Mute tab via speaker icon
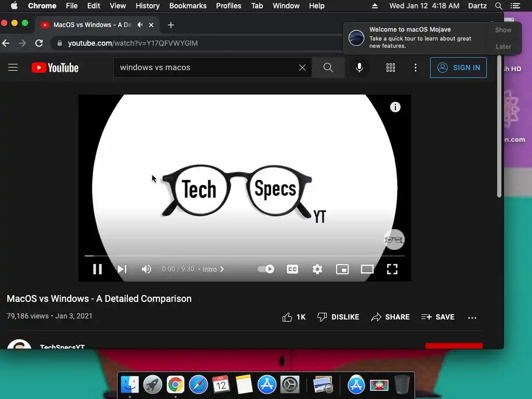Viewport: 532px width, 399px height. [140, 25]
